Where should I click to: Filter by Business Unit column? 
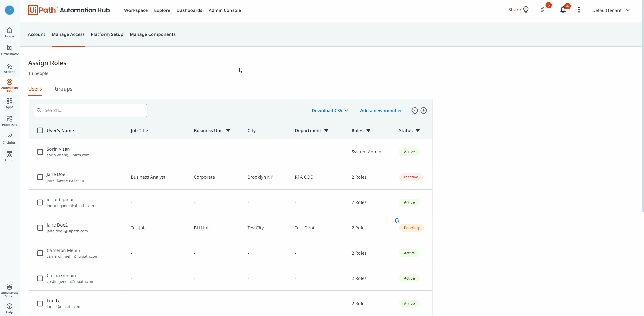pyautogui.click(x=228, y=130)
